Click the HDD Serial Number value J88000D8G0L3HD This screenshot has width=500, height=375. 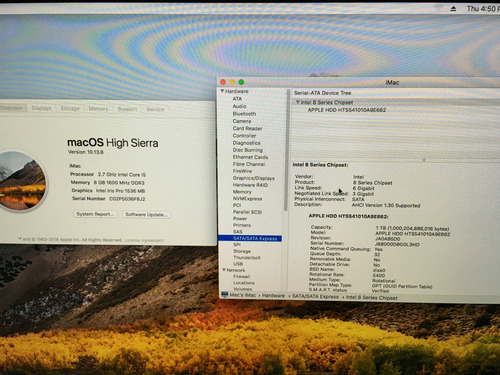[397, 245]
